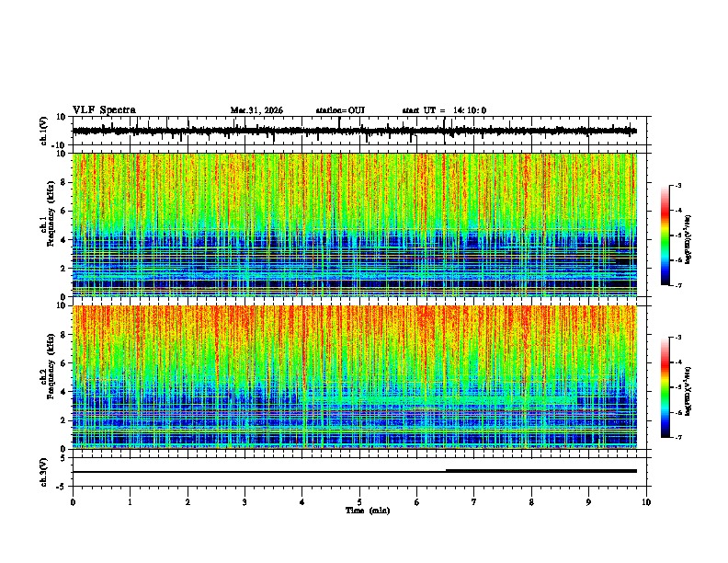Image resolution: width=728 pixels, height=563 pixels.
Task: Select the date text "Mar.31, 2026"
Action: 256,110
